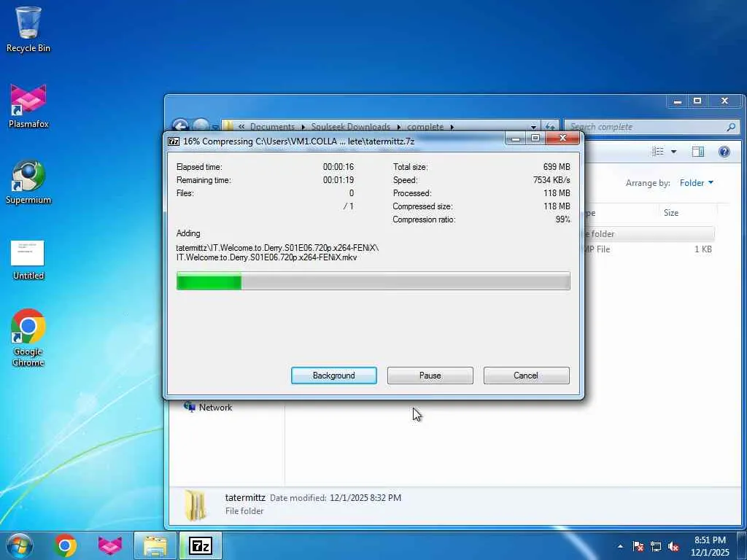
Task: Click the Documents breadcrumb in Explorer
Action: tap(273, 127)
